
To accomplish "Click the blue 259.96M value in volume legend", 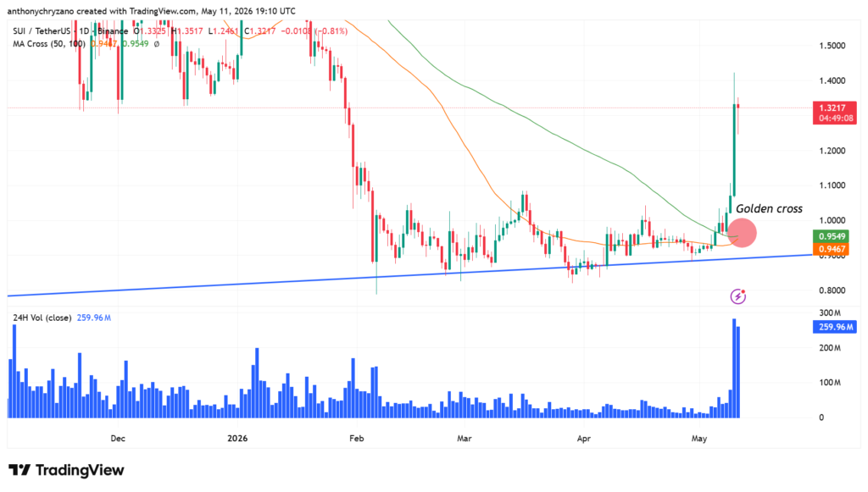I will [x=93, y=318].
